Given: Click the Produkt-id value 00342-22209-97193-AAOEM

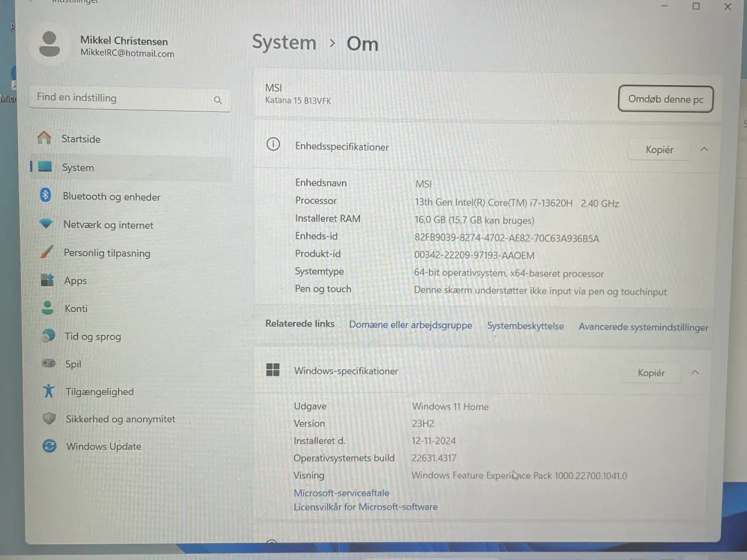Looking at the screenshot, I should click(474, 256).
